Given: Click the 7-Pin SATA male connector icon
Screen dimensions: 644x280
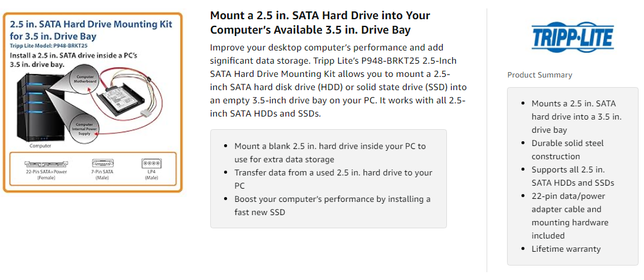Looking at the screenshot, I should (102, 163).
